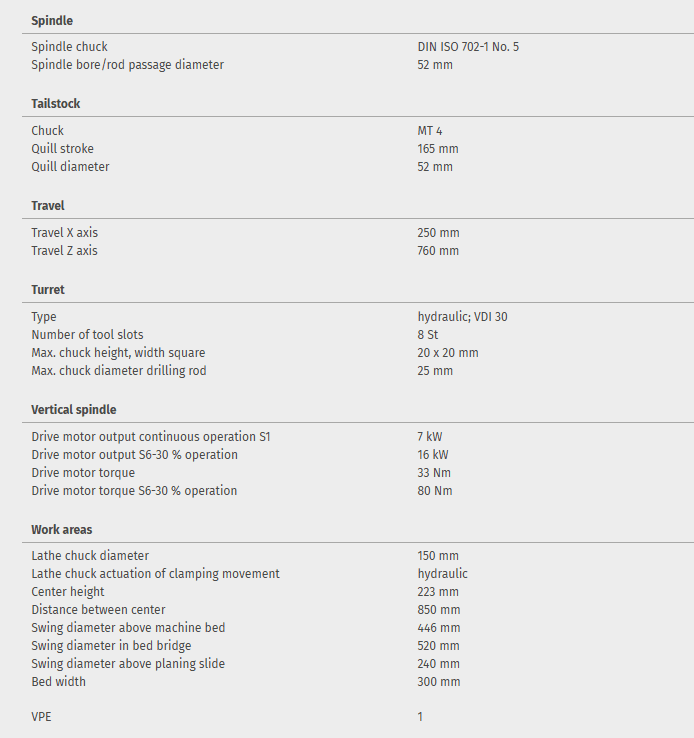Select the DIN ISO 702-1 No. 5 value

[x=468, y=47]
